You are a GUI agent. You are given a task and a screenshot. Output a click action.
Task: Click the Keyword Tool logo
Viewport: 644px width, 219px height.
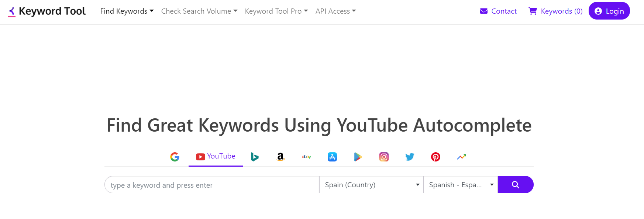[47, 11]
